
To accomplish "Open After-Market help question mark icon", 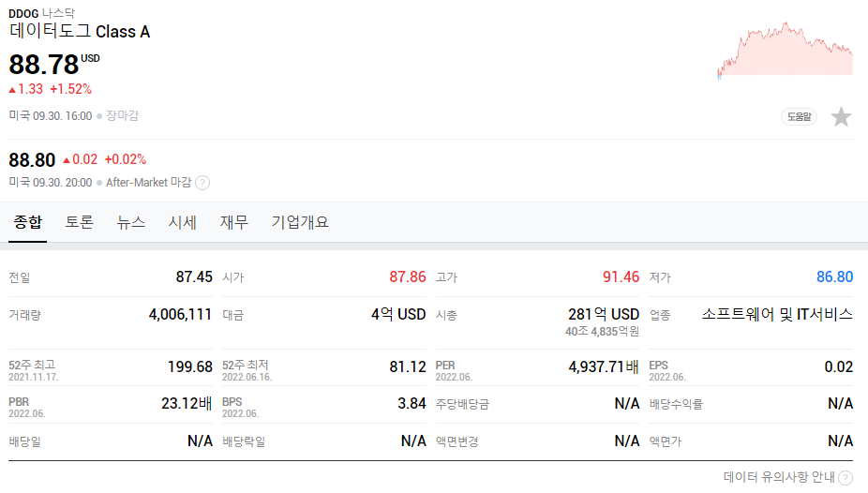I will click(x=202, y=183).
